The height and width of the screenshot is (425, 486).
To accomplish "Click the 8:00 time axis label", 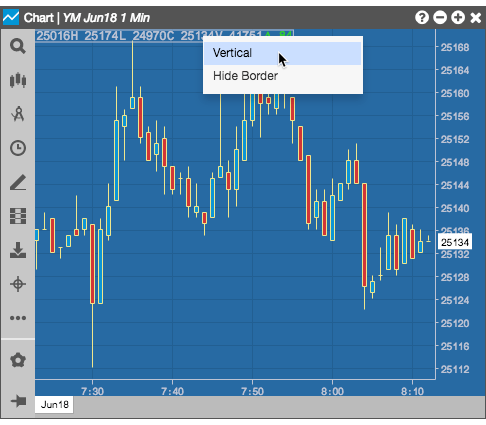I will click(x=332, y=391).
